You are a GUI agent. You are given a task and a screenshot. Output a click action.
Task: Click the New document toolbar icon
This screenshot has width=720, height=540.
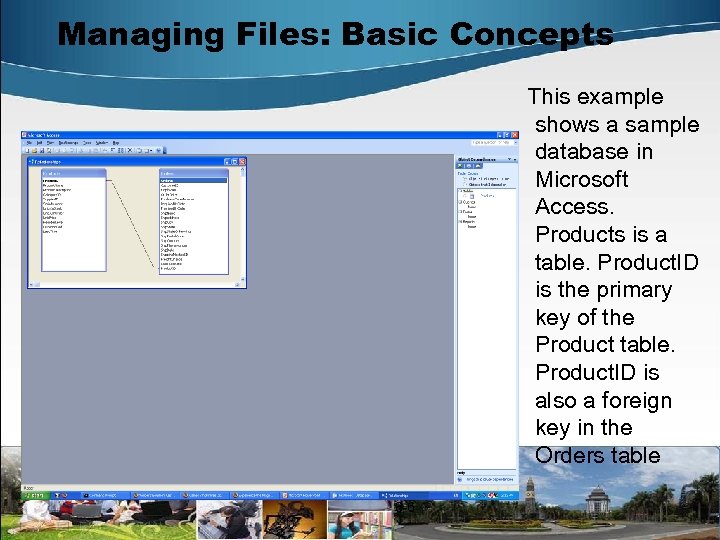[x=28, y=150]
